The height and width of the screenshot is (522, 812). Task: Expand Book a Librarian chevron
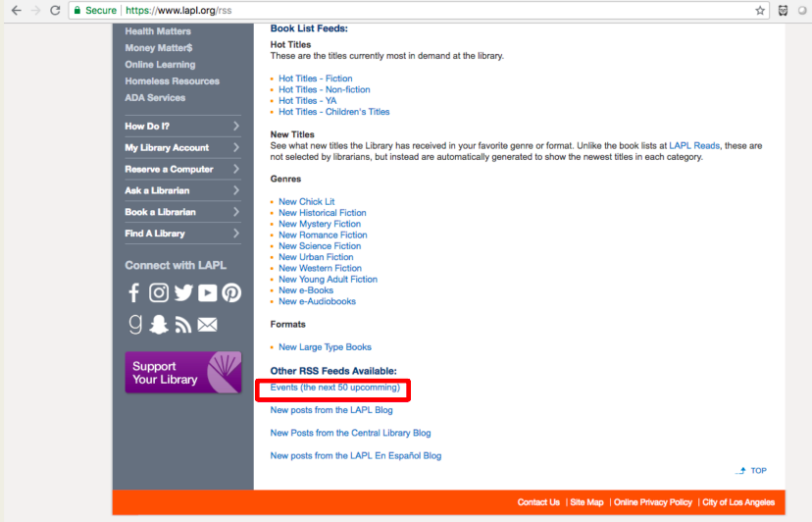(236, 212)
